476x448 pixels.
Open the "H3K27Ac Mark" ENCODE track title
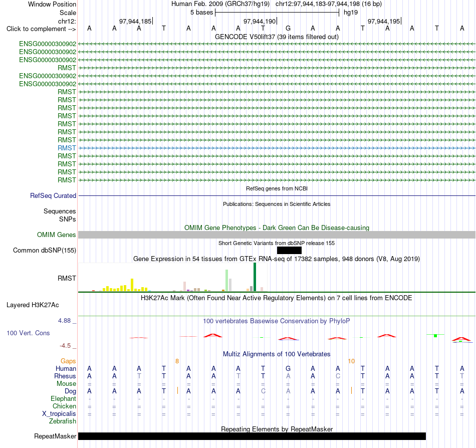[x=277, y=298]
